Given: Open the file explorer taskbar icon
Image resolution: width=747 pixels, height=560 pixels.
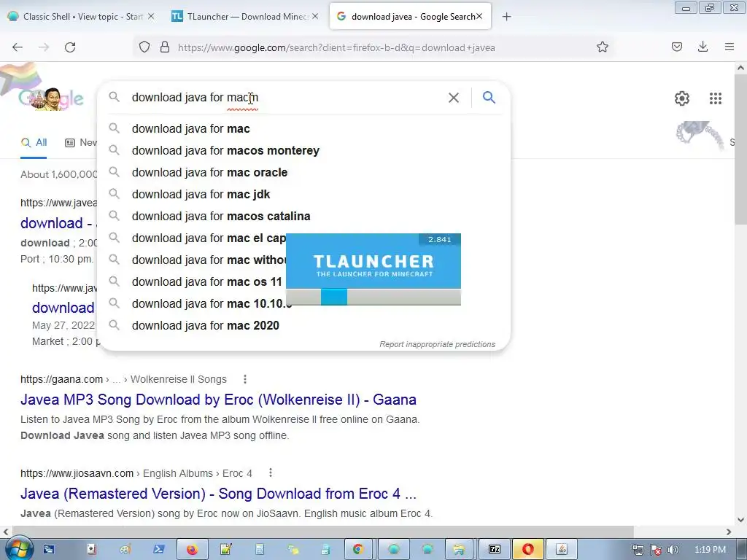Looking at the screenshot, I should [x=459, y=550].
